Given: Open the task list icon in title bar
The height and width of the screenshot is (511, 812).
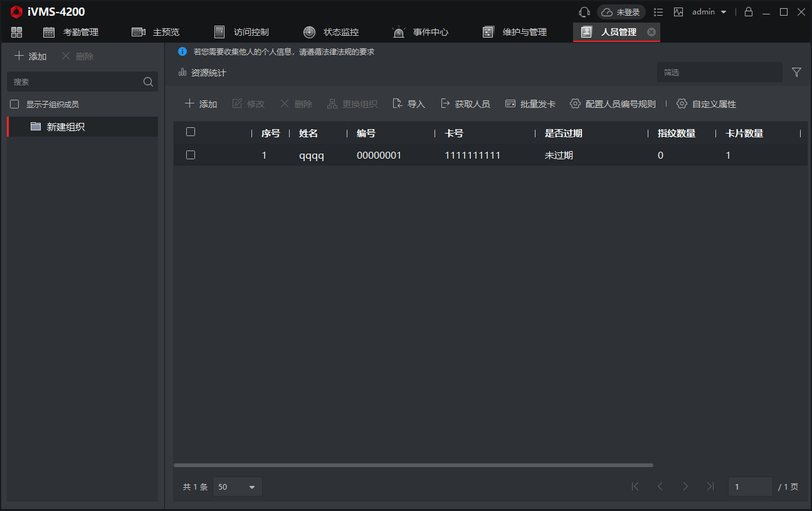Looking at the screenshot, I should [x=658, y=12].
